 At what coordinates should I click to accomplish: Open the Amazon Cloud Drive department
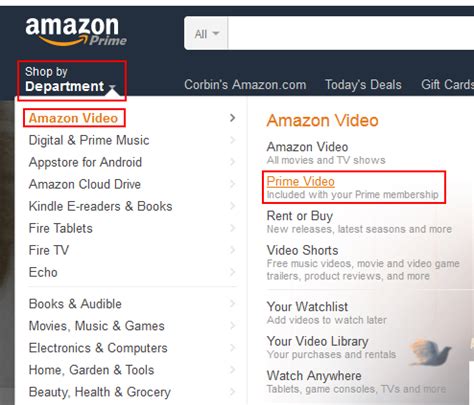tap(85, 184)
